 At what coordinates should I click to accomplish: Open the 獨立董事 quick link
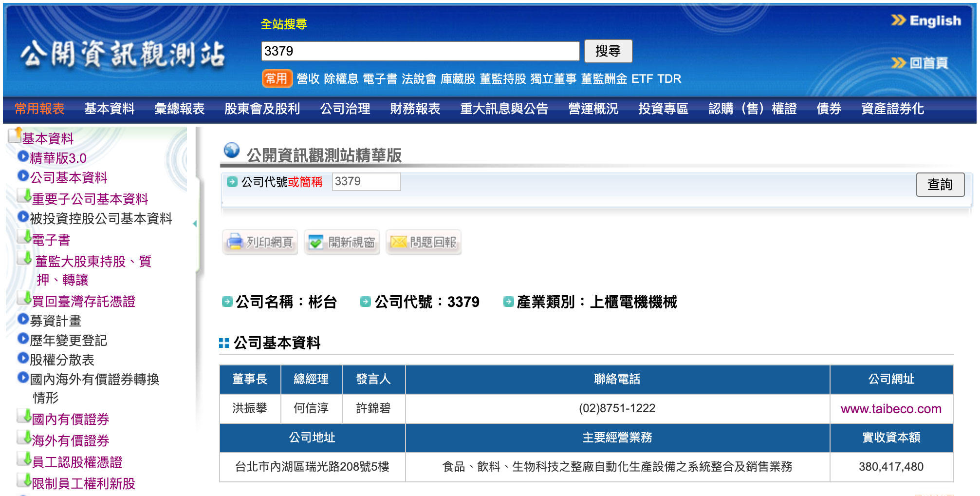point(554,79)
